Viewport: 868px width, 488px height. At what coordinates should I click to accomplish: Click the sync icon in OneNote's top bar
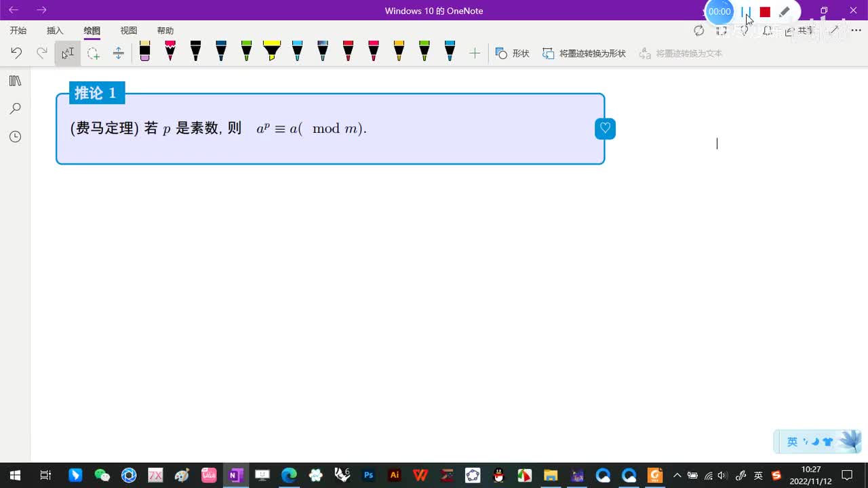(699, 30)
